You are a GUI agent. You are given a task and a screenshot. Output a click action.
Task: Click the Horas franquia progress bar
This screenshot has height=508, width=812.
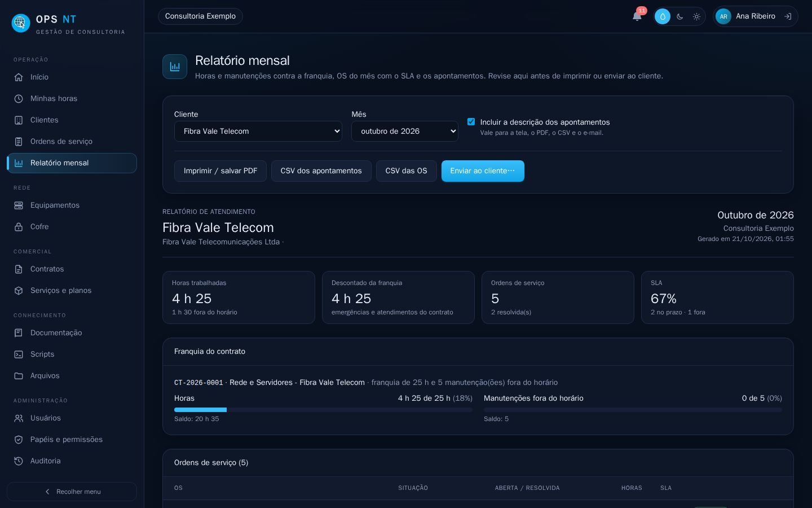tap(323, 410)
